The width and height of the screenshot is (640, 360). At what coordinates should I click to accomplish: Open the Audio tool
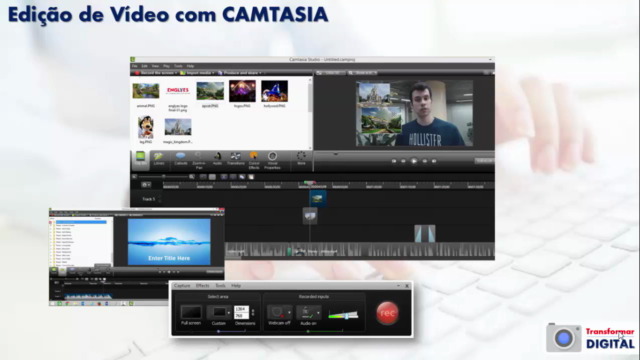coord(217,159)
